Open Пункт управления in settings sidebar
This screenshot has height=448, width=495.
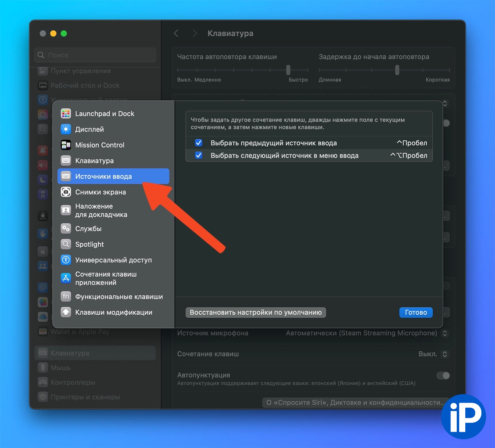95,71
